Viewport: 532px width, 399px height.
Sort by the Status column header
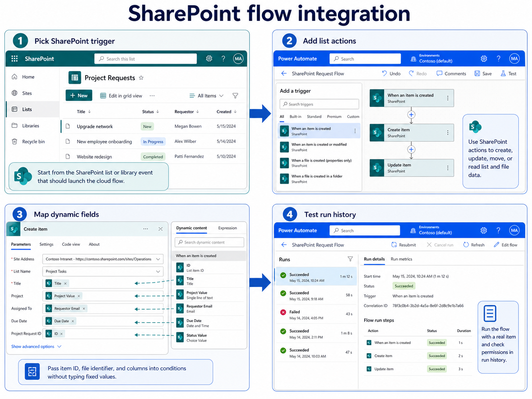point(151,112)
